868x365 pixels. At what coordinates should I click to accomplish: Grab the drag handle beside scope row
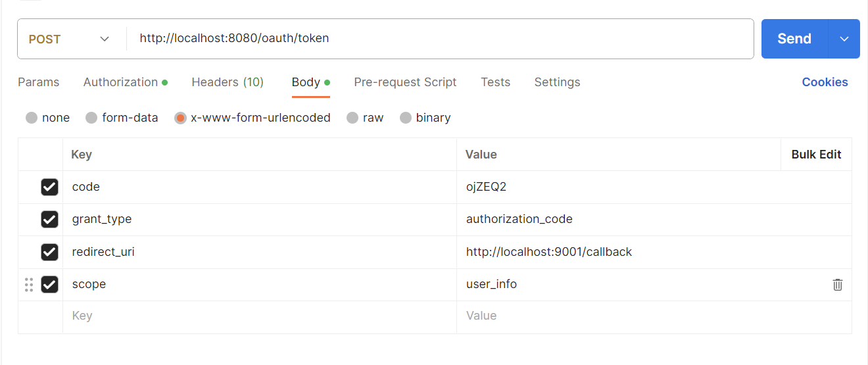click(x=28, y=285)
